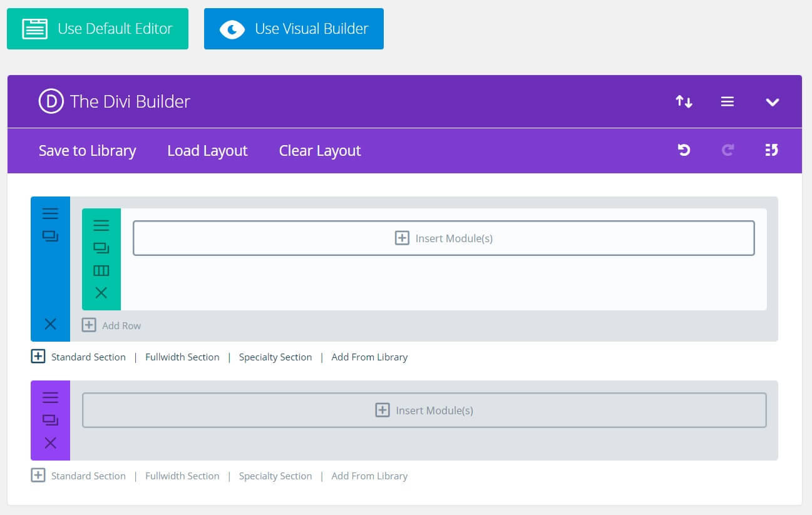Select Clear Layout
The image size is (812, 515).
point(320,151)
